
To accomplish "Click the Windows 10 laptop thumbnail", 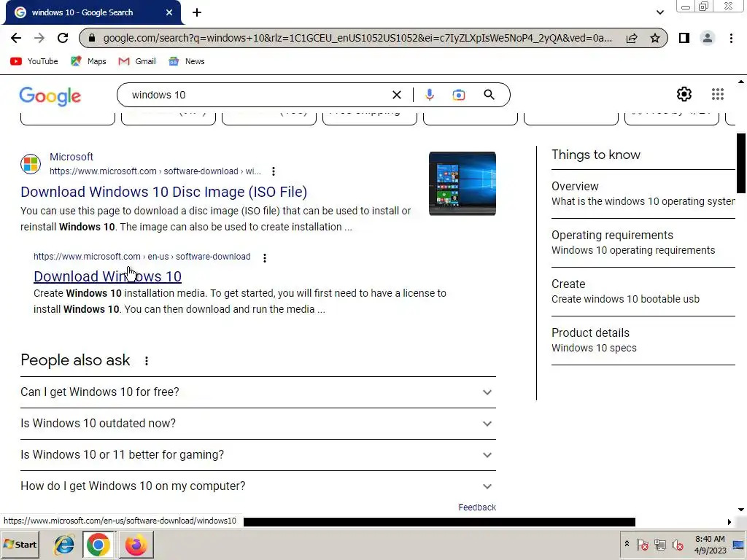I will coord(462,183).
